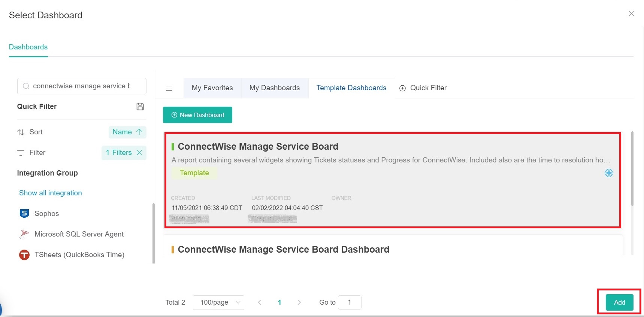Click the Sophos shield icon

[24, 214]
